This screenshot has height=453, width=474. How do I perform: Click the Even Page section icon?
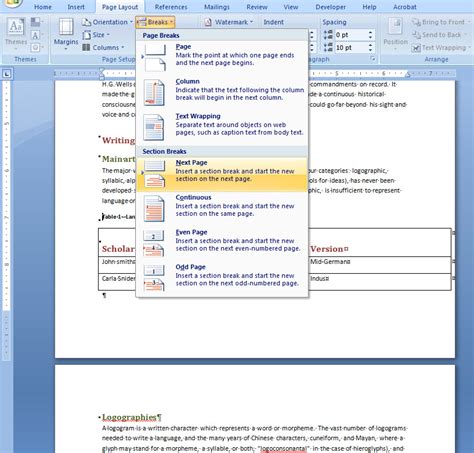pyautogui.click(x=154, y=244)
